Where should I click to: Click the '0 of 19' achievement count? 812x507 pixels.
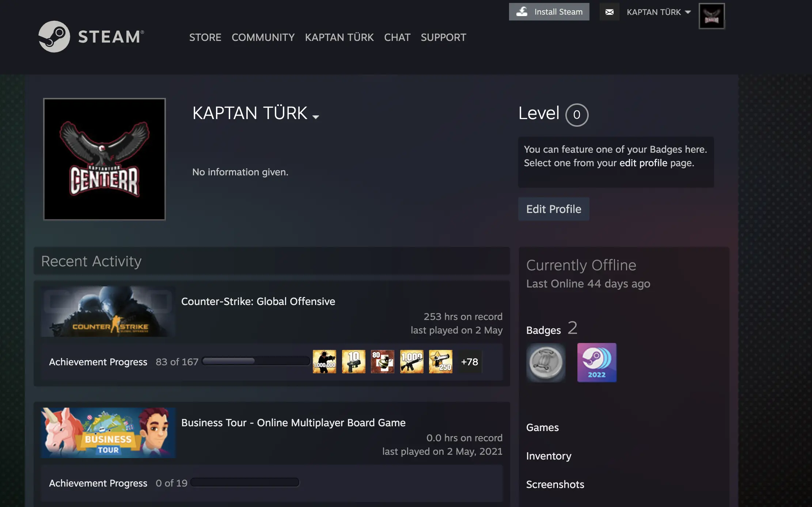(x=171, y=483)
